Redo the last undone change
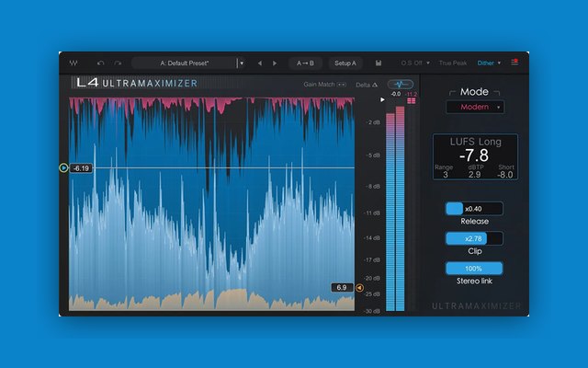 tap(118, 63)
